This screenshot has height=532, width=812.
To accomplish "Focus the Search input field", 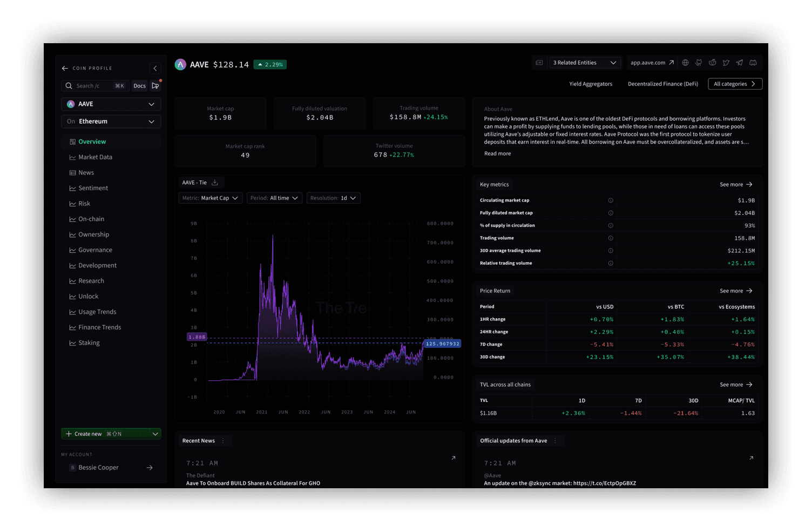I will tap(95, 85).
